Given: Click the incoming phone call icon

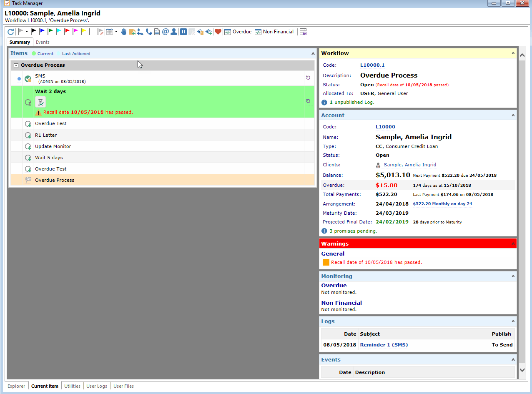Looking at the screenshot, I should (x=140, y=32).
